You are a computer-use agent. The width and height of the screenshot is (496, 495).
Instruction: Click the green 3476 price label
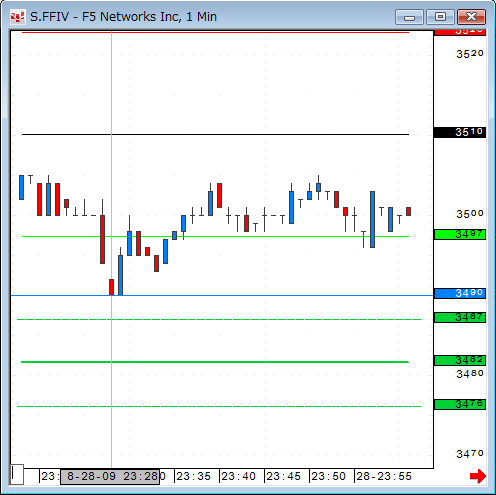pos(460,404)
